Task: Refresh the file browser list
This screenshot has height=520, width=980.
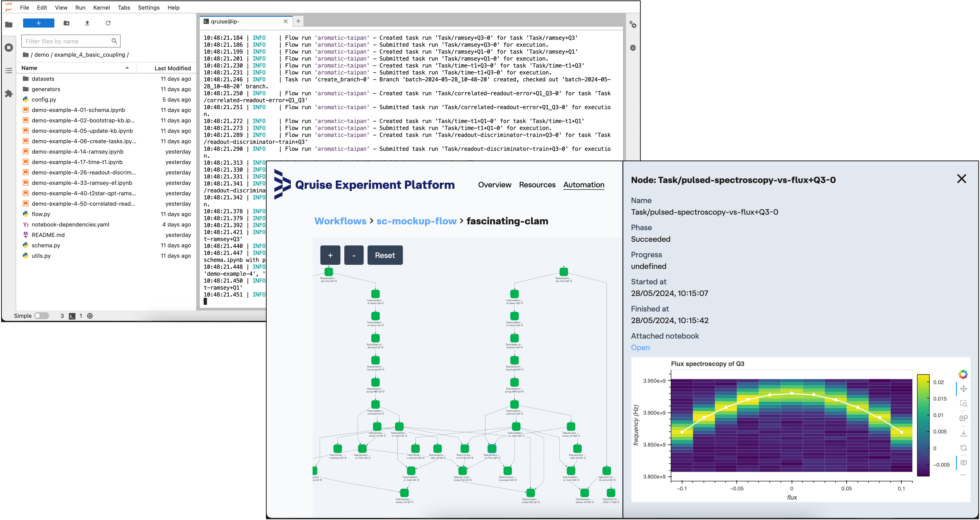Action: 108,23
